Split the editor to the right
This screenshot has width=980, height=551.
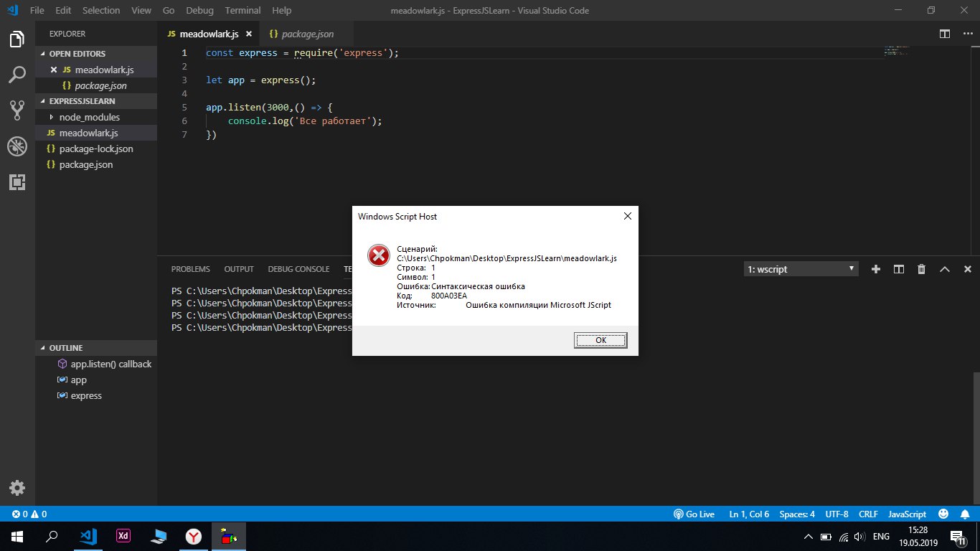click(945, 34)
